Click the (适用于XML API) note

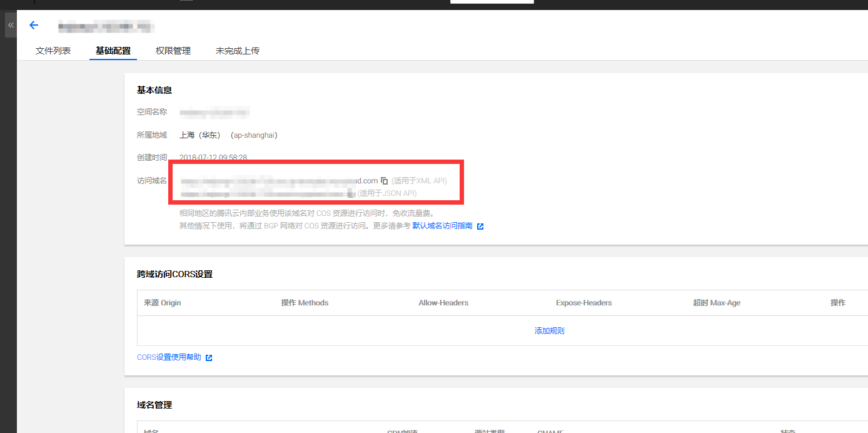pos(420,181)
